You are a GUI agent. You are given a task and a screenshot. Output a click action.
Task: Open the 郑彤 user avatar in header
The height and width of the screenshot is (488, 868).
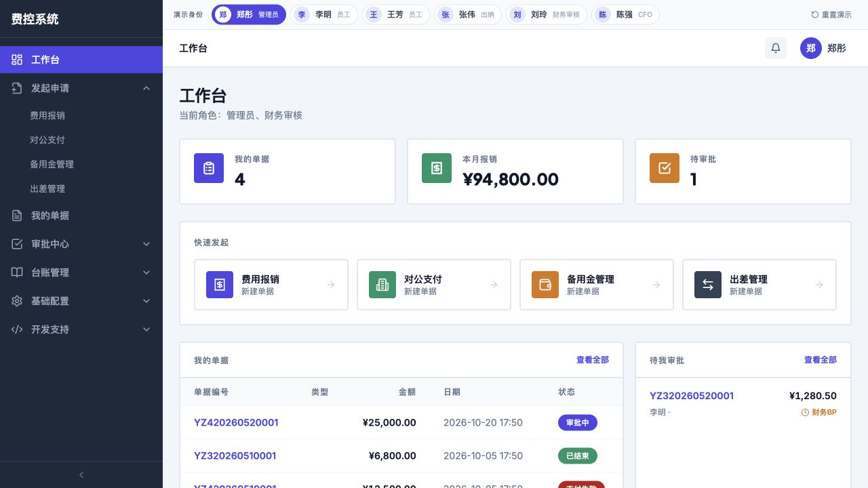pyautogui.click(x=811, y=48)
